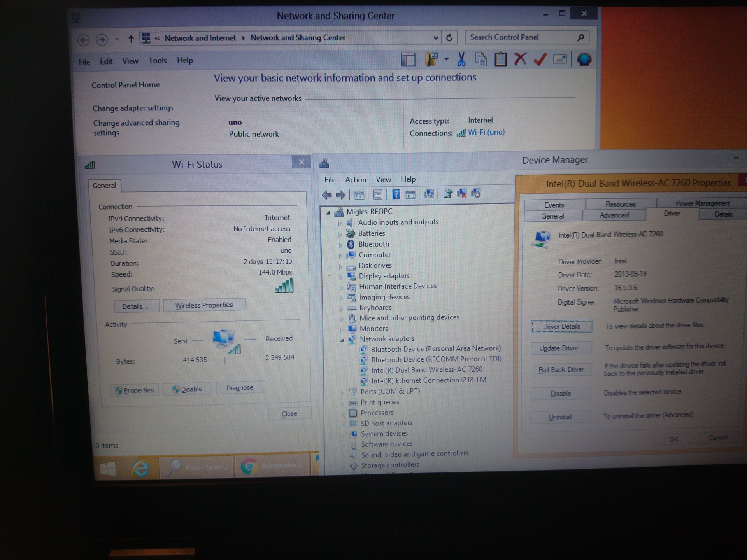Open the File menu in Network and Sharing Center

[84, 62]
